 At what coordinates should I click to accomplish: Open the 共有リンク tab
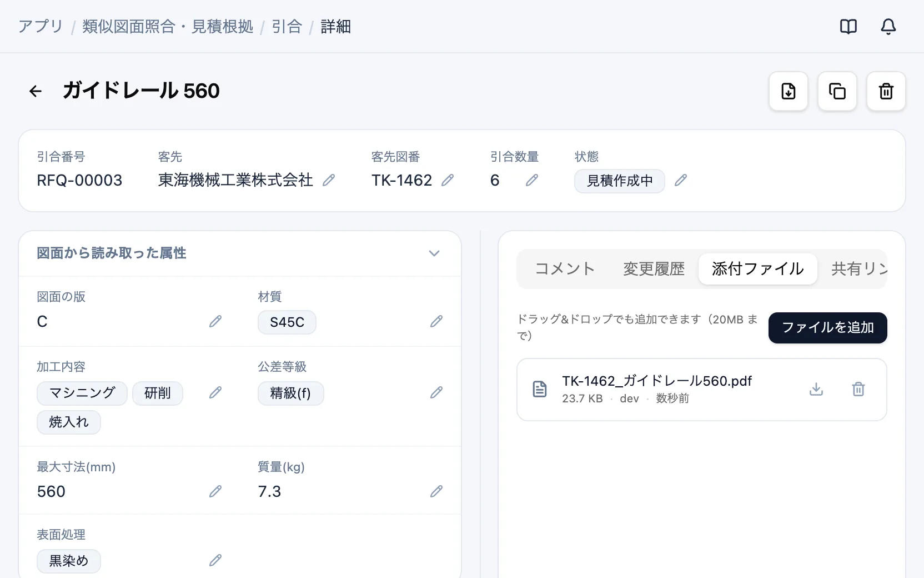pos(858,269)
